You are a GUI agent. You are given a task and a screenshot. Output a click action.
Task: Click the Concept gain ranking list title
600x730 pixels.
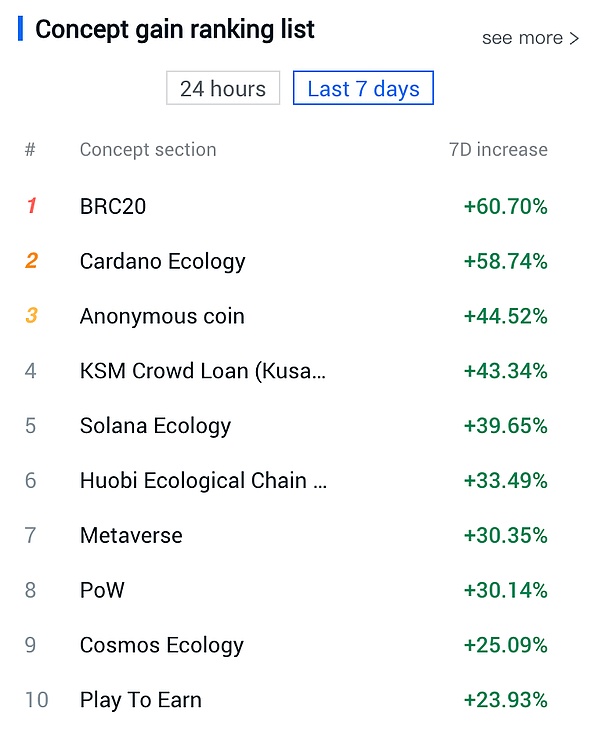point(175,30)
